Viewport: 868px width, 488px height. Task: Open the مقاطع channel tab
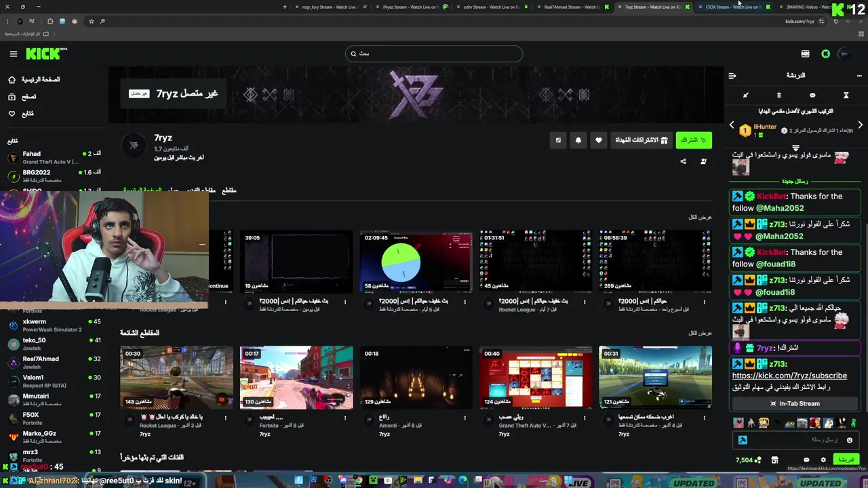tap(229, 190)
